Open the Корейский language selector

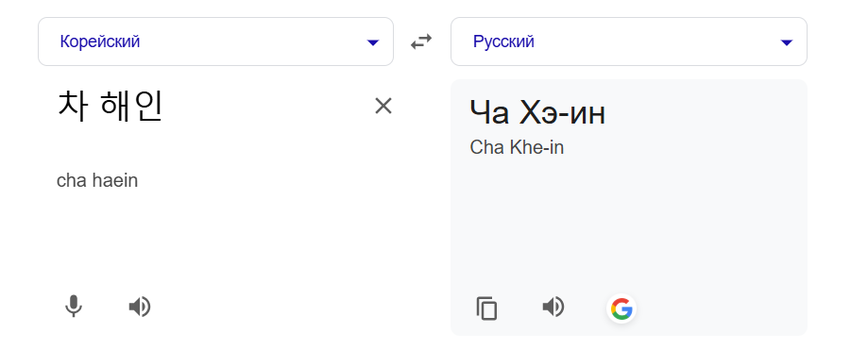click(215, 42)
